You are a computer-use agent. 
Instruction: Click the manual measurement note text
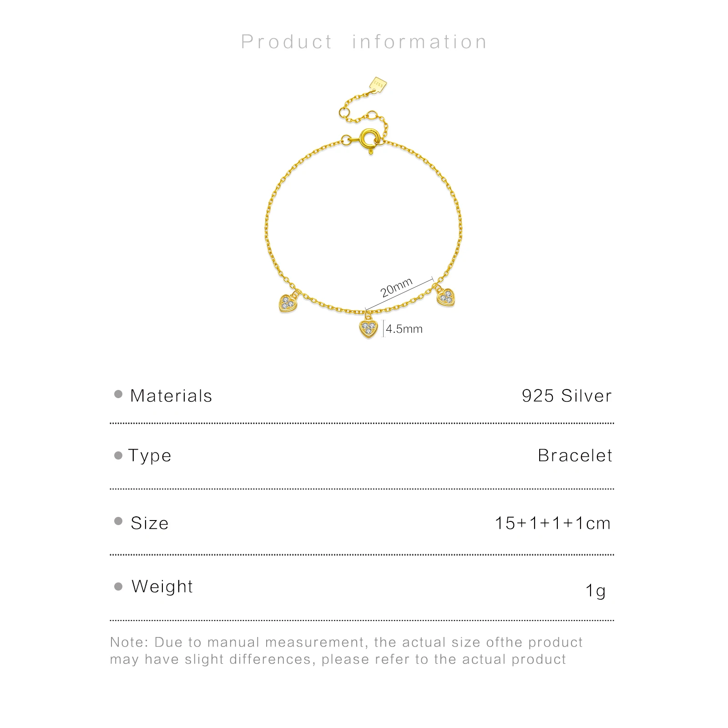346,651
